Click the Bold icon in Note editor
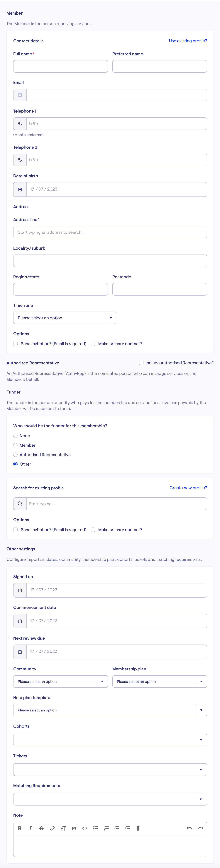This screenshot has width=220, height=868. tap(20, 828)
